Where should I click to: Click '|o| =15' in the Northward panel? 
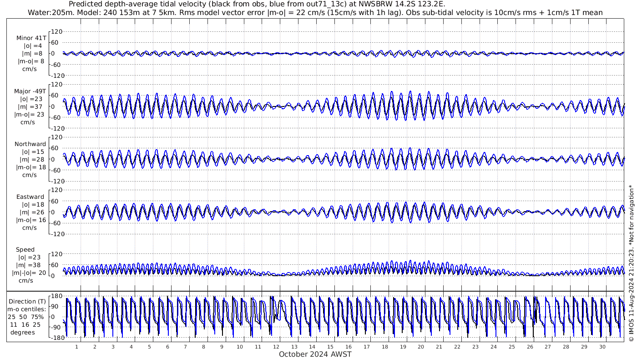[x=33, y=152]
